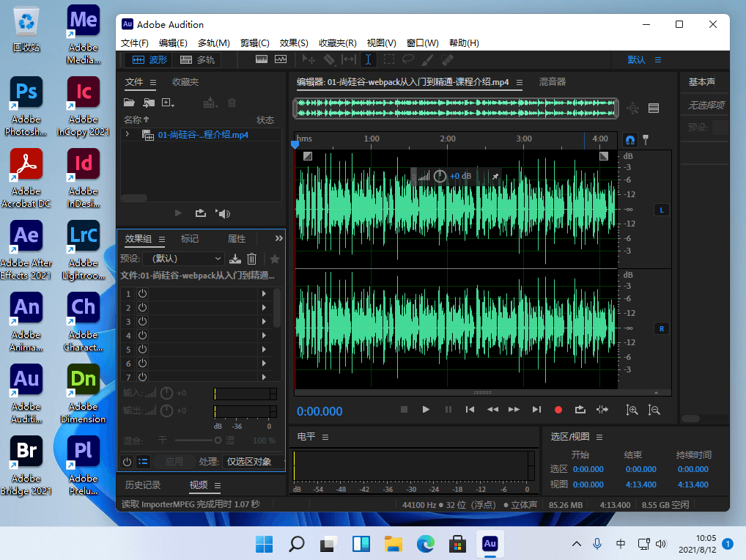The height and width of the screenshot is (560, 746).
Task: Select the Slip tool
Action: [x=349, y=59]
